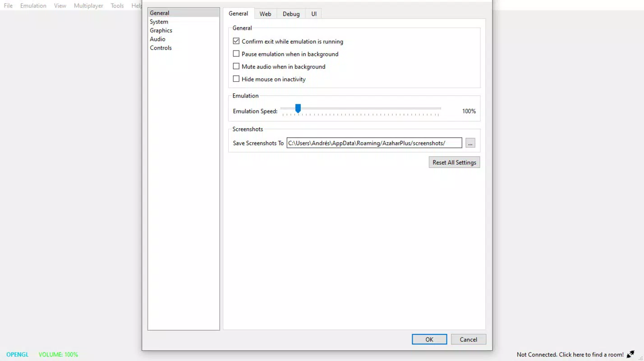Confirm settings with OK button
Viewport: 644px width, 361px height.
click(429, 339)
